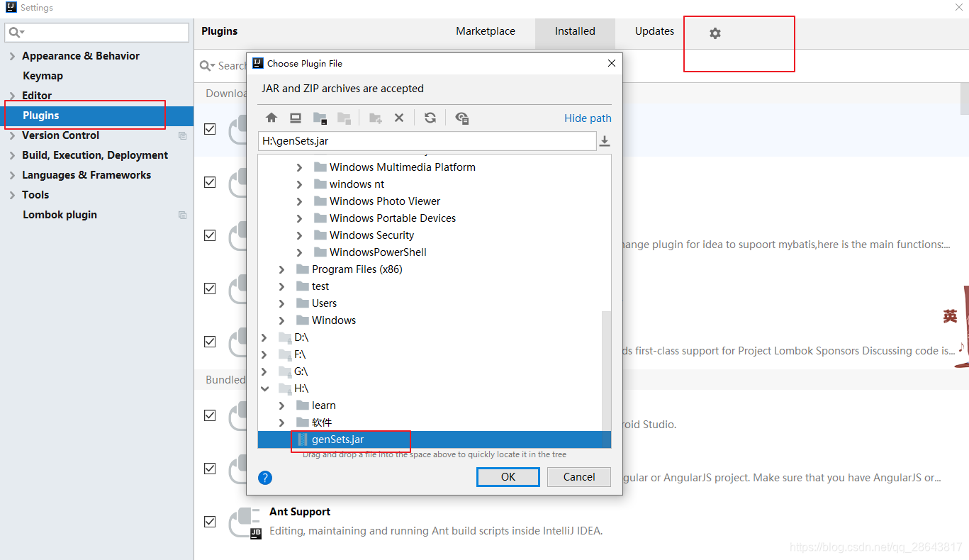Expand the learn folder
The height and width of the screenshot is (560, 969).
(281, 405)
